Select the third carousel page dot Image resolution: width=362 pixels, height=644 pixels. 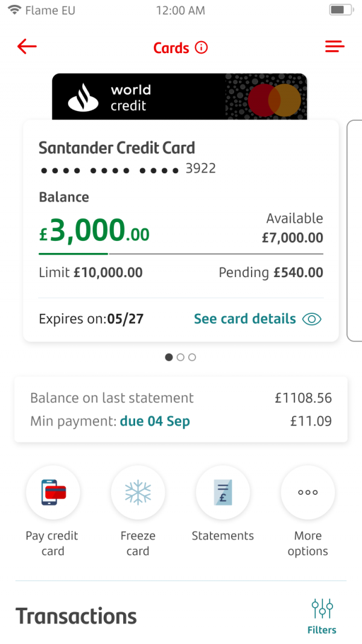point(192,357)
